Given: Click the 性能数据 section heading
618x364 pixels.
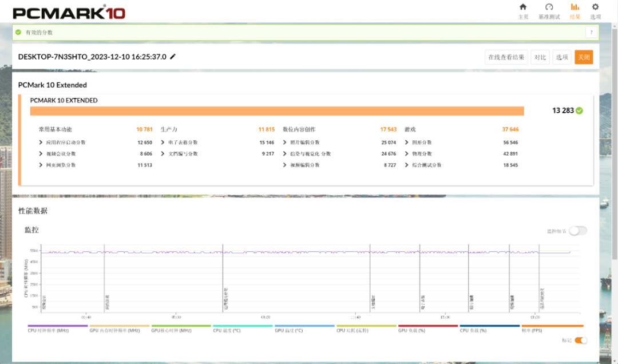Looking at the screenshot, I should point(33,211).
